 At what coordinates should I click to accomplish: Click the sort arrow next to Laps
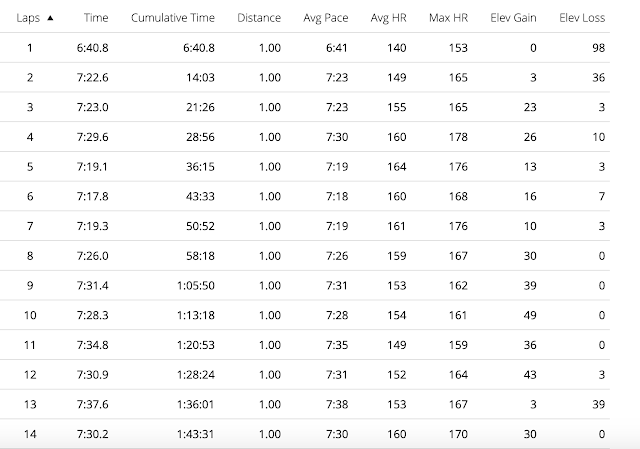coord(51,18)
